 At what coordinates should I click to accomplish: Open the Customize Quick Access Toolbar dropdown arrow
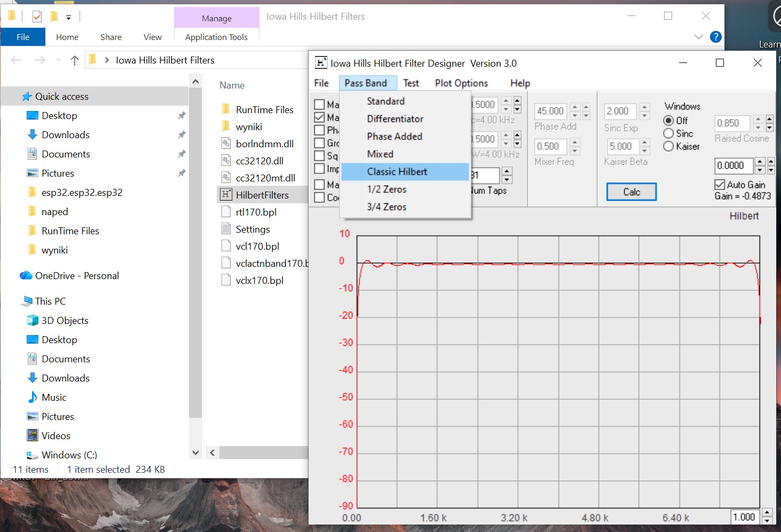pyautogui.click(x=68, y=18)
